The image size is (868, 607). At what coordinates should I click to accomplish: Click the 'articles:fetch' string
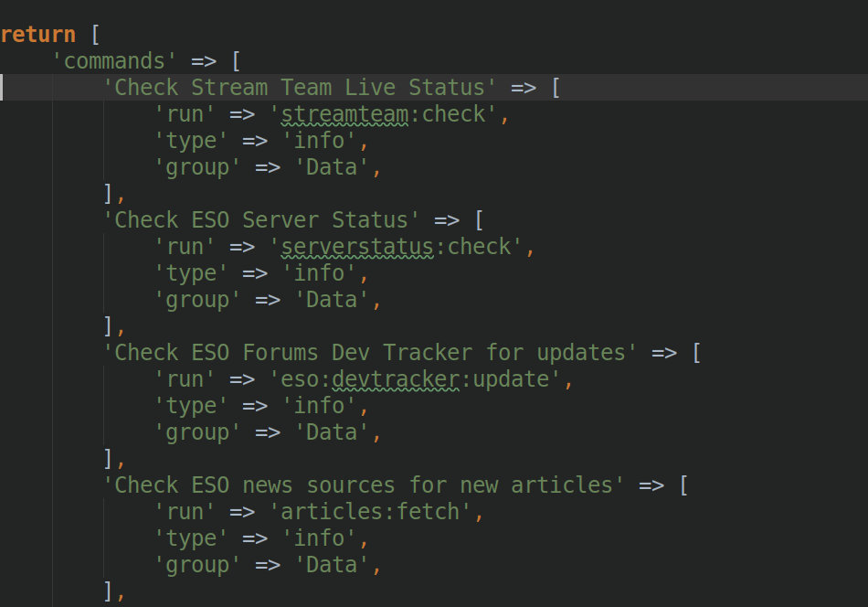(370, 512)
